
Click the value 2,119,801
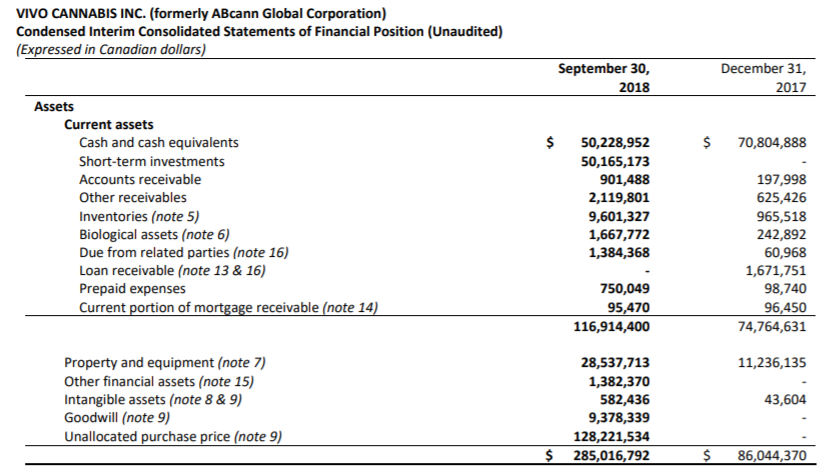tap(619, 197)
